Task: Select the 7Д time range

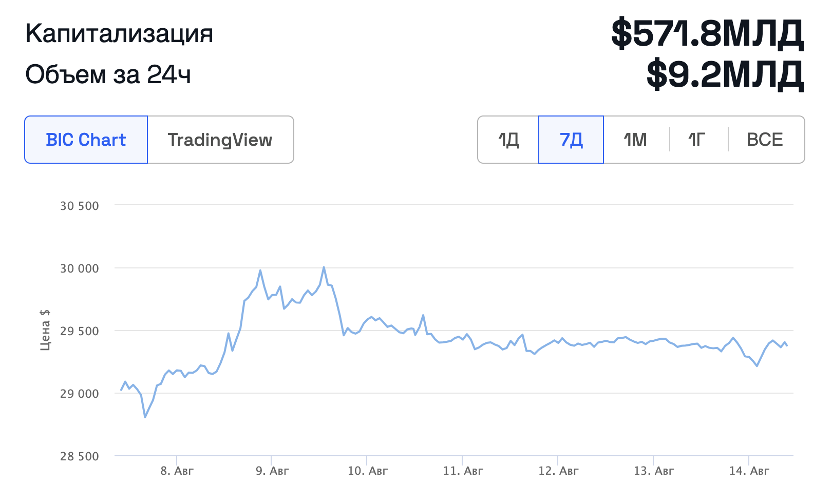Action: 571,140
